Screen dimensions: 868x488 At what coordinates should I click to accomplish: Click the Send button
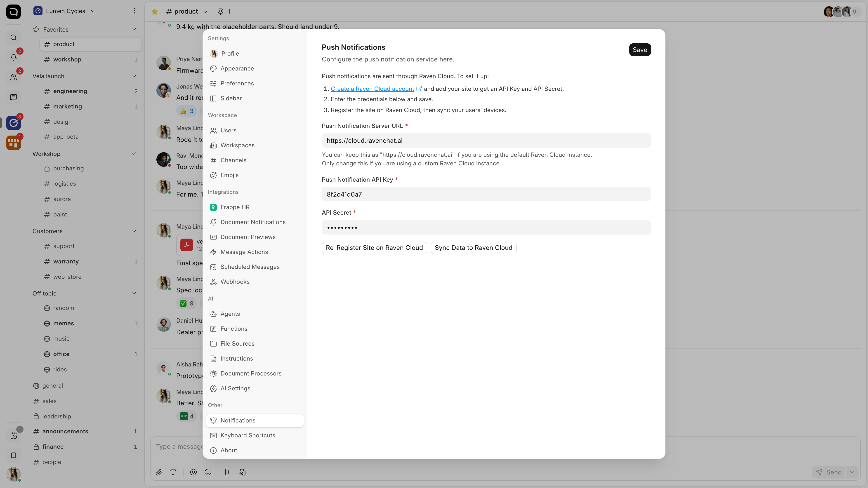click(x=829, y=472)
